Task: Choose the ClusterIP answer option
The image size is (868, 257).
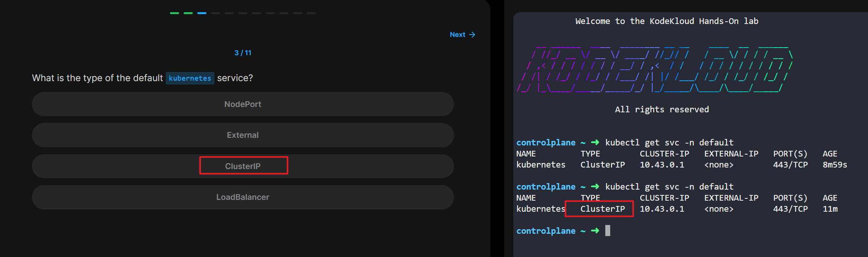Action: pyautogui.click(x=243, y=166)
